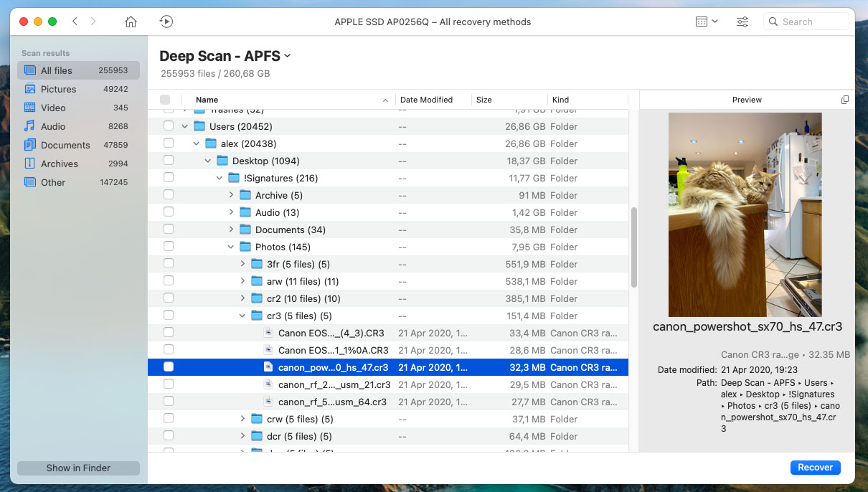Screen dimensions: 868x492
Task: Select Archives category in sidebar
Action: 78,164
